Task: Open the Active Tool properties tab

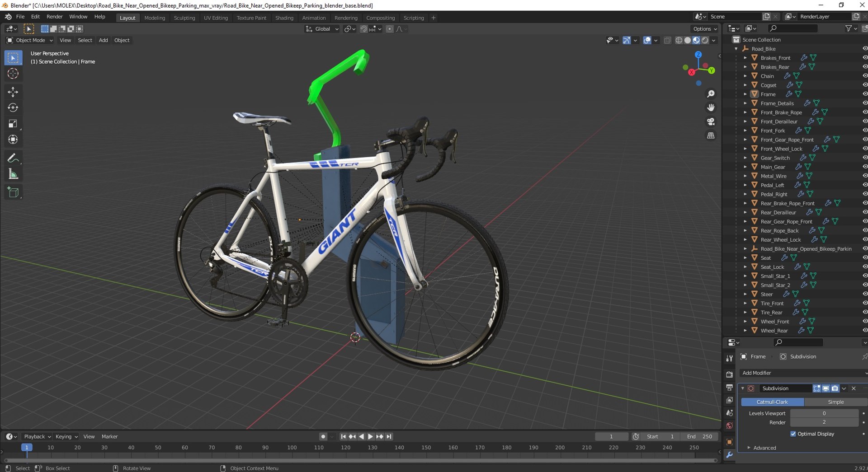Action: coord(729,359)
